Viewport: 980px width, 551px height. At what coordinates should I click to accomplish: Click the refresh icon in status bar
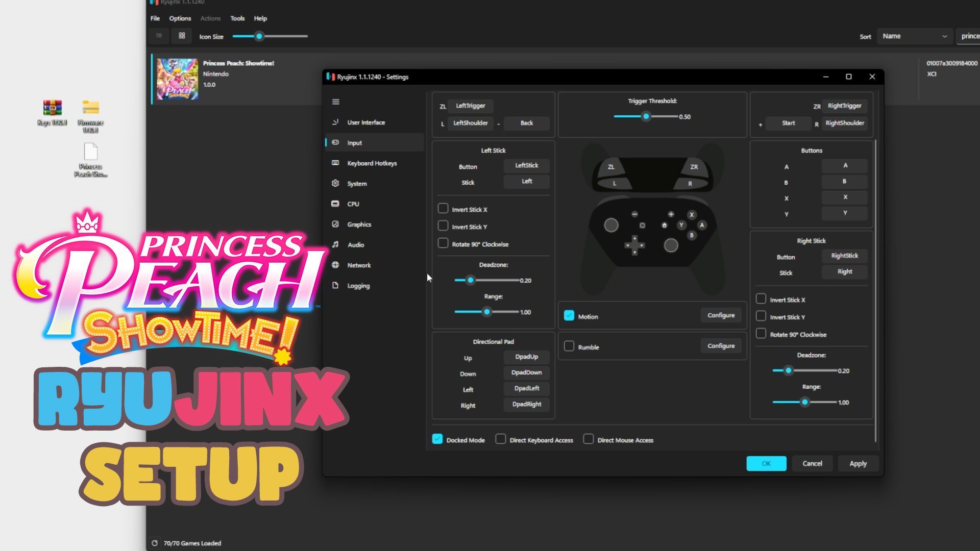[155, 543]
